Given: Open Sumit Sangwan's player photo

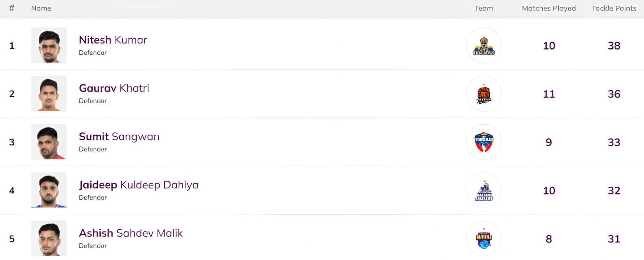Looking at the screenshot, I should point(49,142).
